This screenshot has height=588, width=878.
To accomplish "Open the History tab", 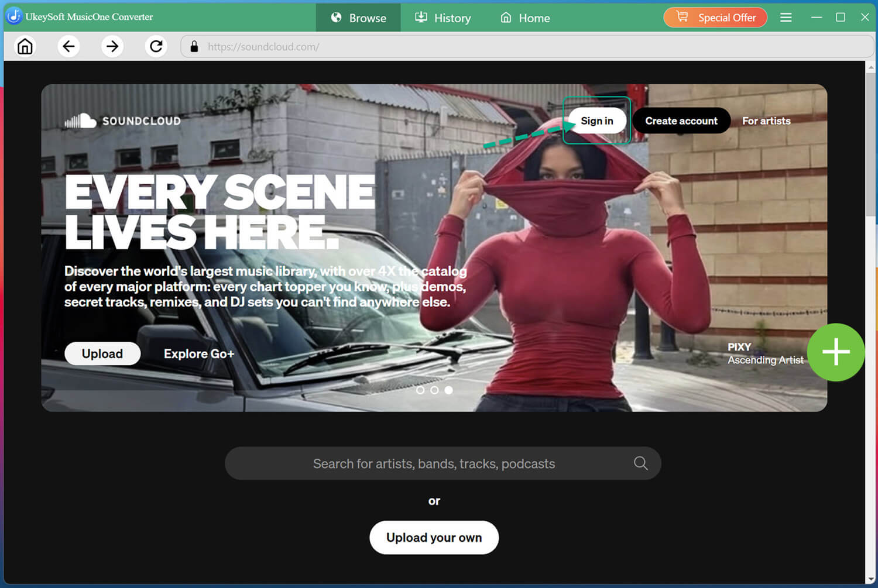I will coord(443,18).
